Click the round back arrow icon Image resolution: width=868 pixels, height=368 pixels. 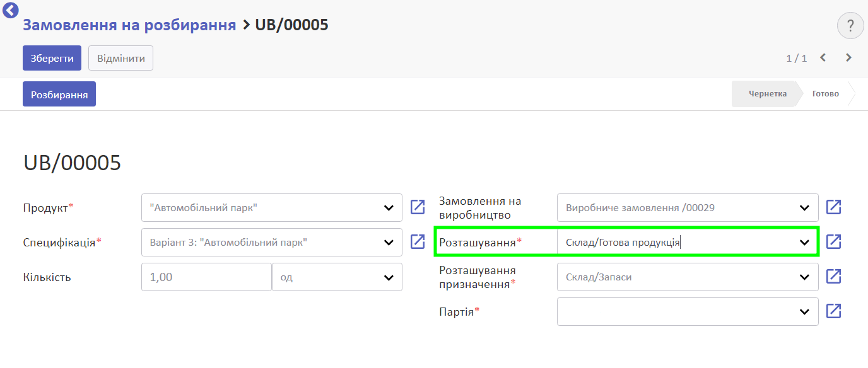(11, 10)
